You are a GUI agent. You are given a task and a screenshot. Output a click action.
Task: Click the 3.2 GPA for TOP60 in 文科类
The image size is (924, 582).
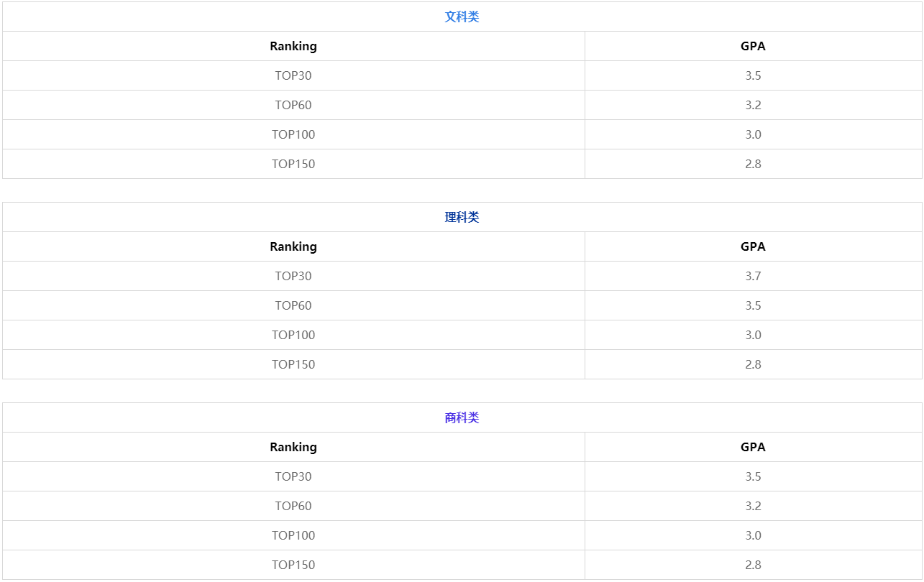tap(753, 105)
